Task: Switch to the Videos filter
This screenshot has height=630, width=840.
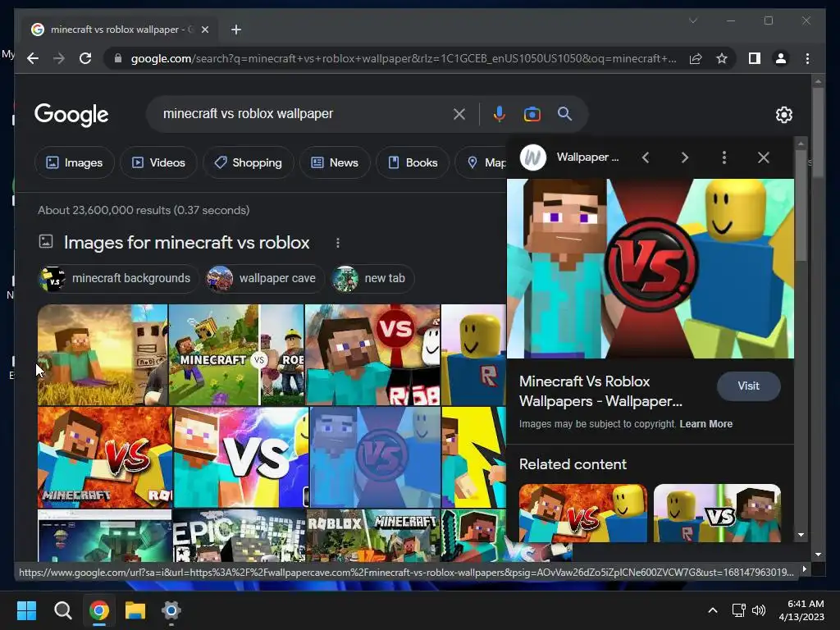Action: [x=158, y=162]
